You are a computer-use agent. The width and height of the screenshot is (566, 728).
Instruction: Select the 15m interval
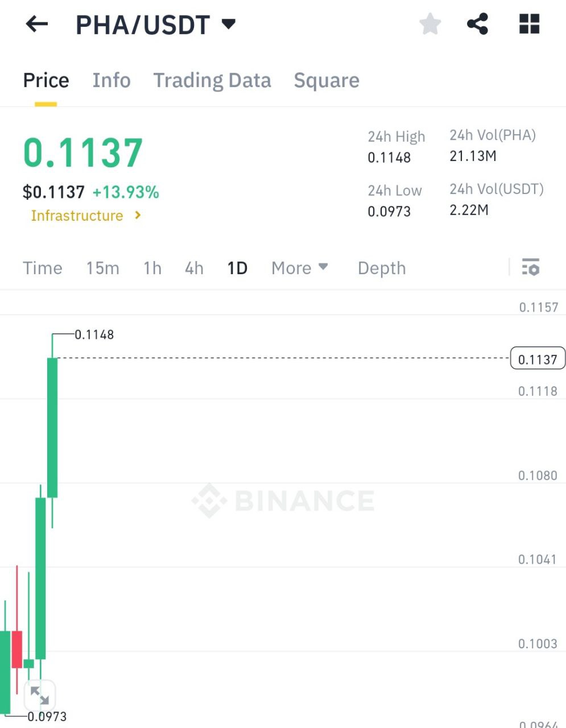[102, 268]
